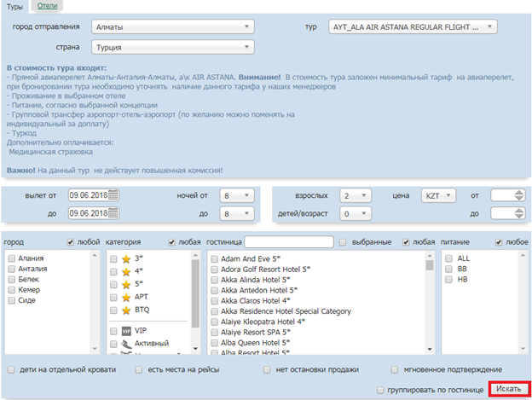
Task: Click the price от stepper
Action: click(519, 195)
